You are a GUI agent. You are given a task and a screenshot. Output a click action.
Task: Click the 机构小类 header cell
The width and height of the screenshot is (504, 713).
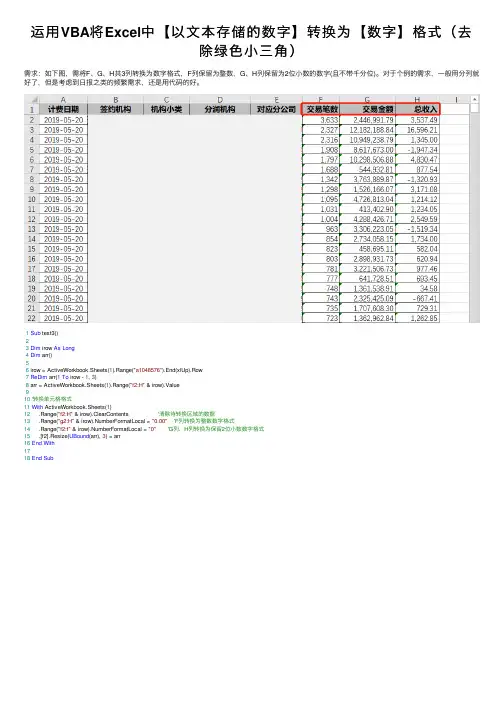pyautogui.click(x=166, y=109)
